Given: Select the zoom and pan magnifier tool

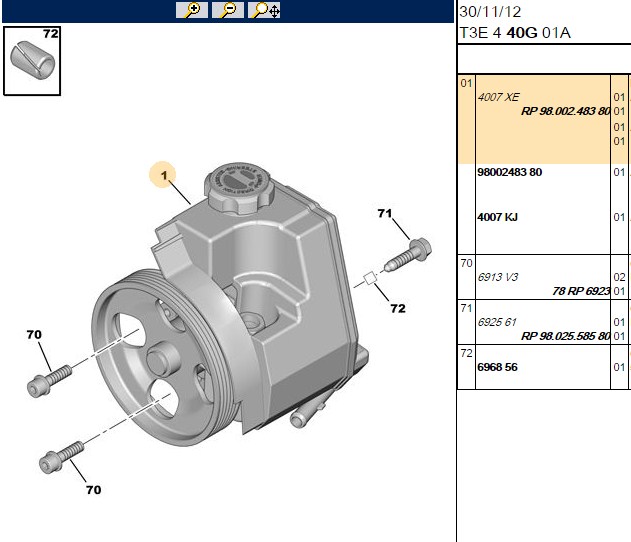Looking at the screenshot, I should (x=264, y=10).
